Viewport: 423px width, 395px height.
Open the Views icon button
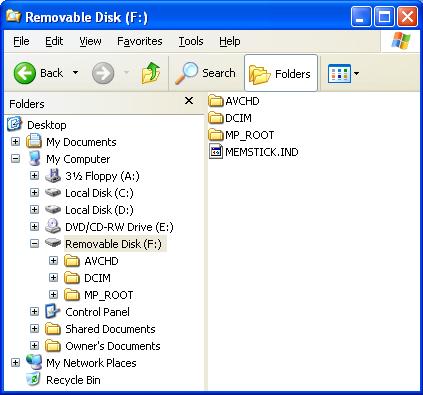339,73
